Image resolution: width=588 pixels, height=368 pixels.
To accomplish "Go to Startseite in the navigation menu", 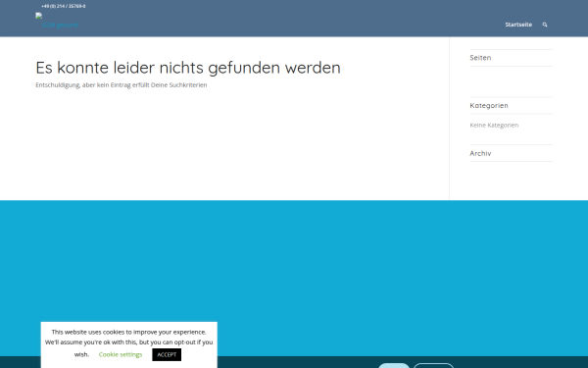I will pos(518,25).
